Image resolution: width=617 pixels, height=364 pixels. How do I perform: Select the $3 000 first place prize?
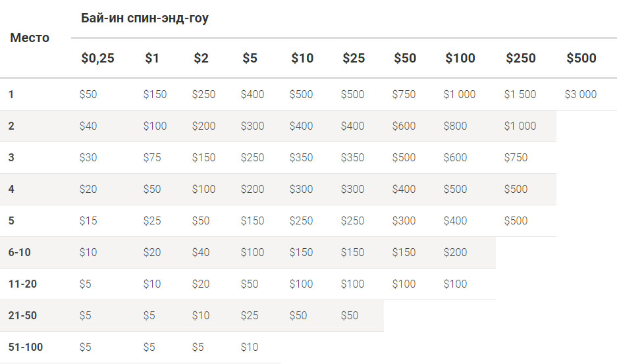coord(580,94)
